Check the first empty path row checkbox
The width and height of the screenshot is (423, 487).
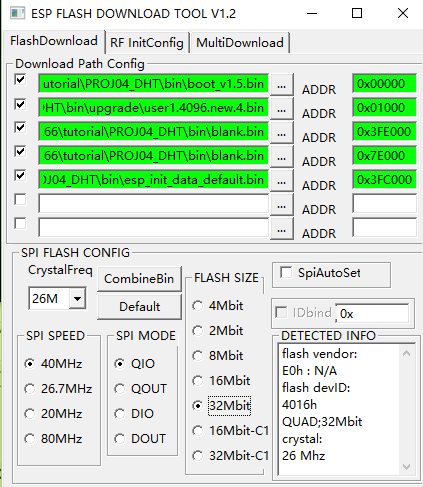[20, 199]
